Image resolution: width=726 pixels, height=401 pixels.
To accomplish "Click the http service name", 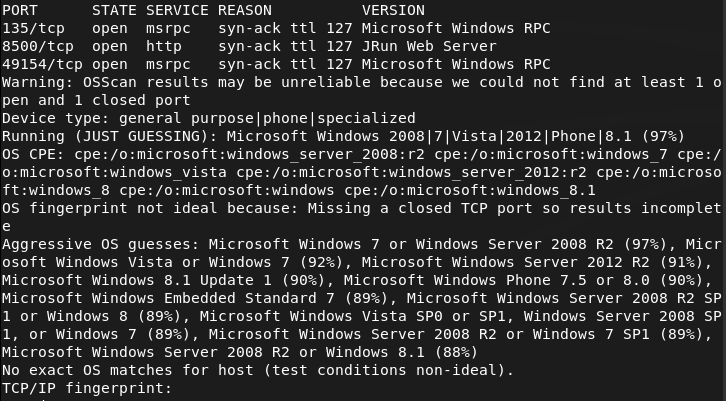I will point(163,46).
